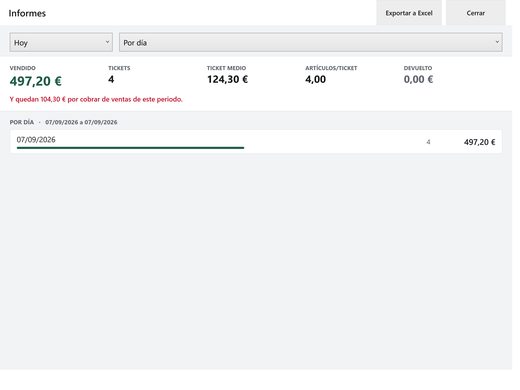Viewport: 520px width, 390px height.
Task: Click the Vendido total 497,20 €
Action: 36,81
